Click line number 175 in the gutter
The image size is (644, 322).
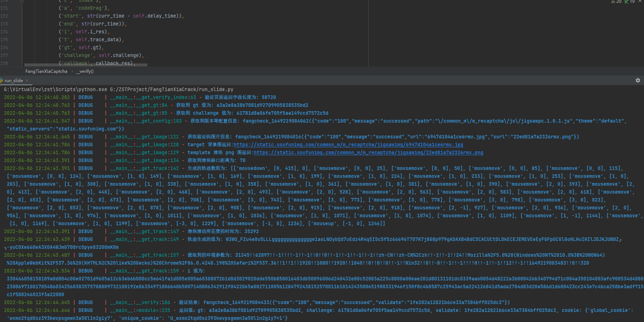click(x=4, y=39)
